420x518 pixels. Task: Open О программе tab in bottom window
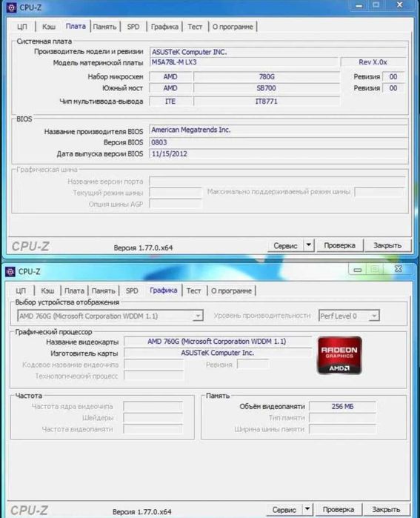click(231, 290)
